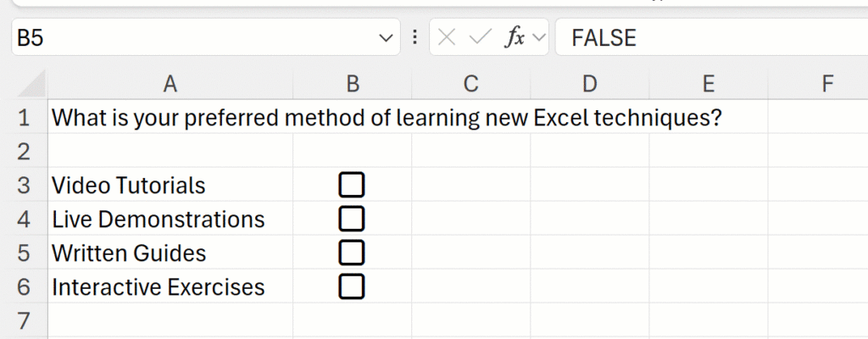Viewport: 868px width, 339px height.
Task: Click the Select All corner triangle
Action: click(x=31, y=84)
